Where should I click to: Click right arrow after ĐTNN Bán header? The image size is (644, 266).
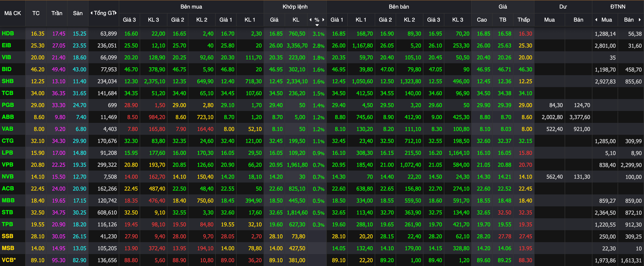640,20
